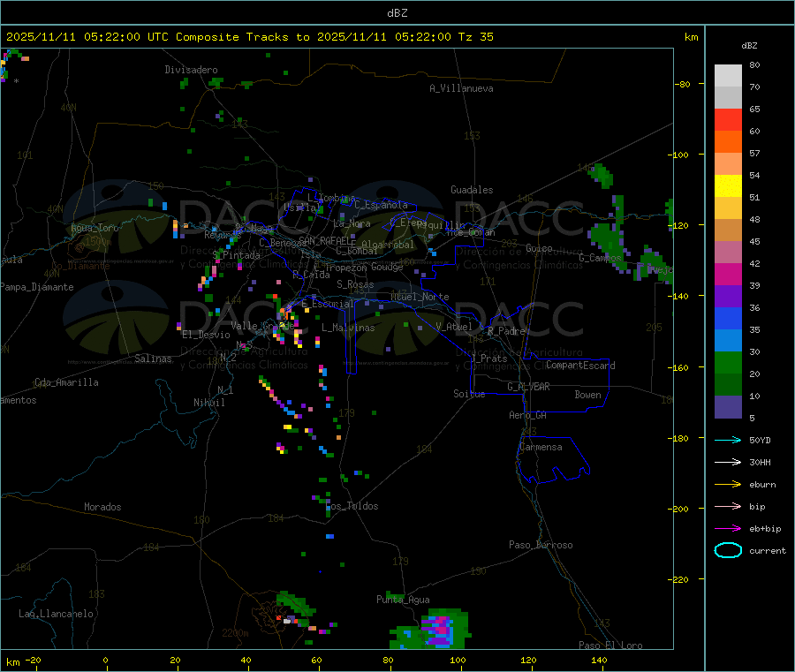Click the 'L_Malvinas' map label
The height and width of the screenshot is (672, 795).
click(x=348, y=328)
